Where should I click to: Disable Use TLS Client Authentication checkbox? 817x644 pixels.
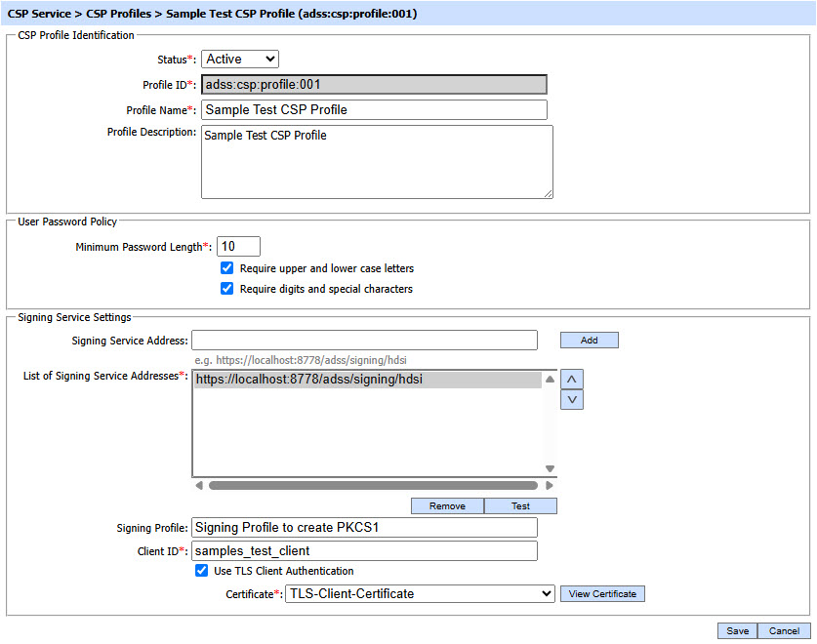pos(202,571)
